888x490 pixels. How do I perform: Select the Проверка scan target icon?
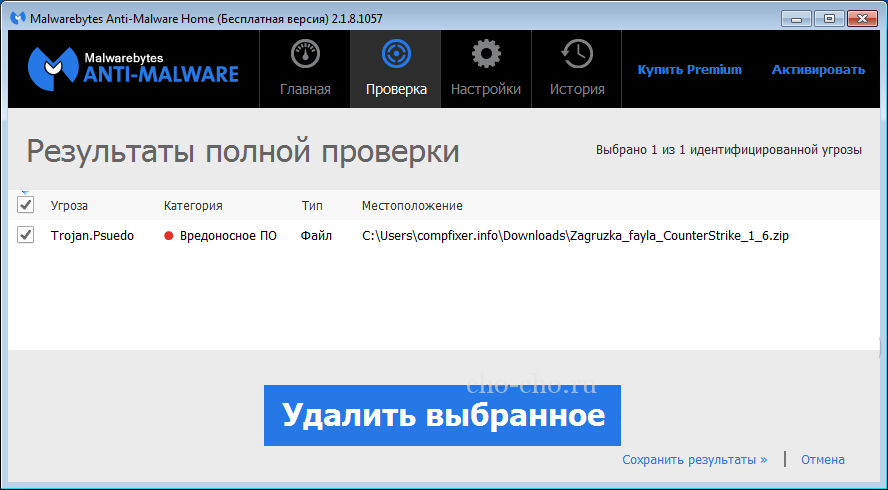tap(396, 54)
